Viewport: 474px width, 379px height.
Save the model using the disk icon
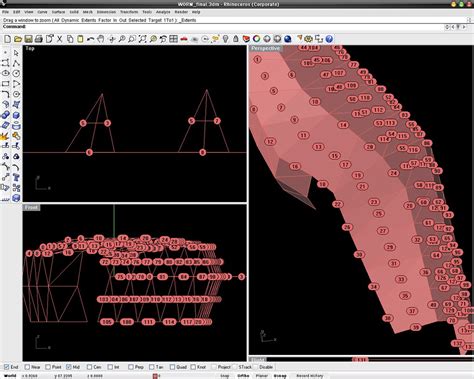click(x=28, y=39)
